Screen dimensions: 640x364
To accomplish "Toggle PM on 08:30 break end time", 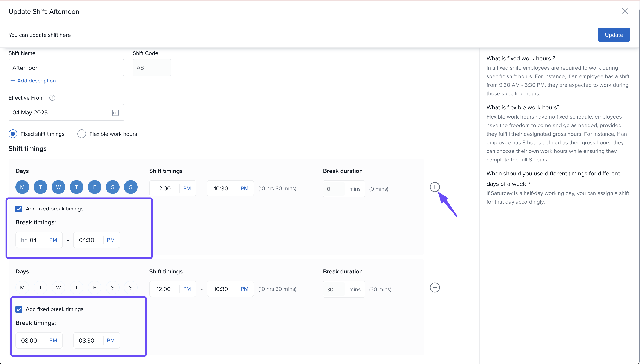I will [111, 341].
